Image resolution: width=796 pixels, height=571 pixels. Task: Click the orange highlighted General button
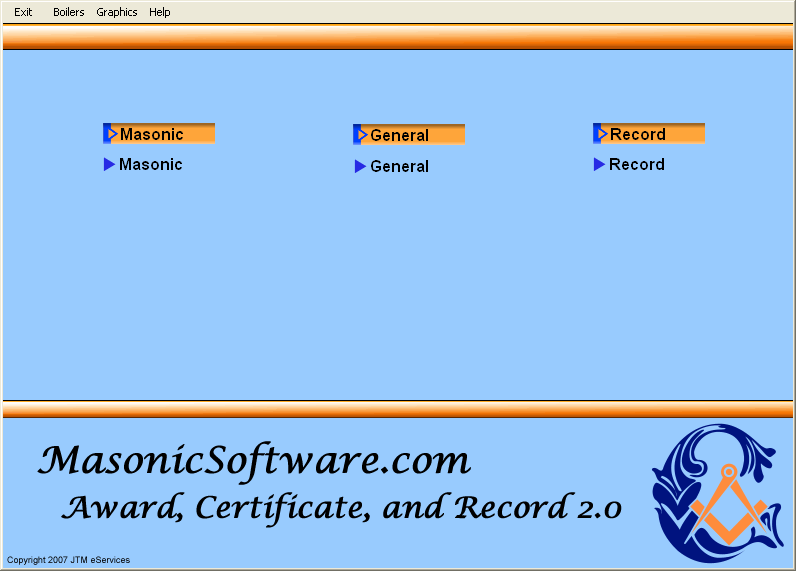409,135
